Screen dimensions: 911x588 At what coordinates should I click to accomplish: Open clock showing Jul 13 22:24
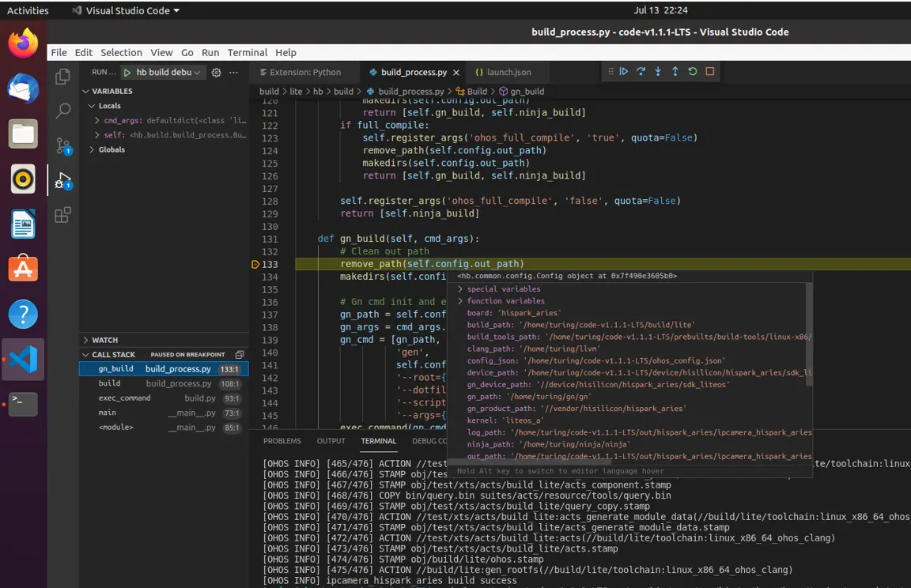660,10
